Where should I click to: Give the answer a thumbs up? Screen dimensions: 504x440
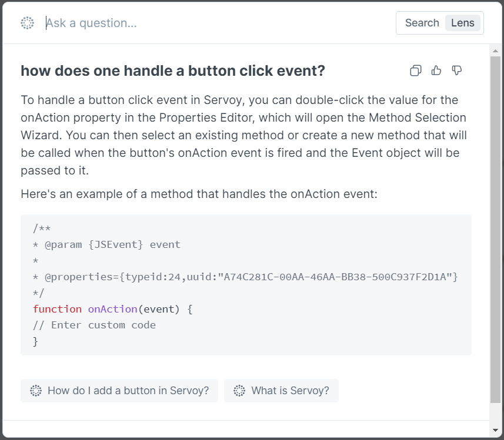point(436,71)
